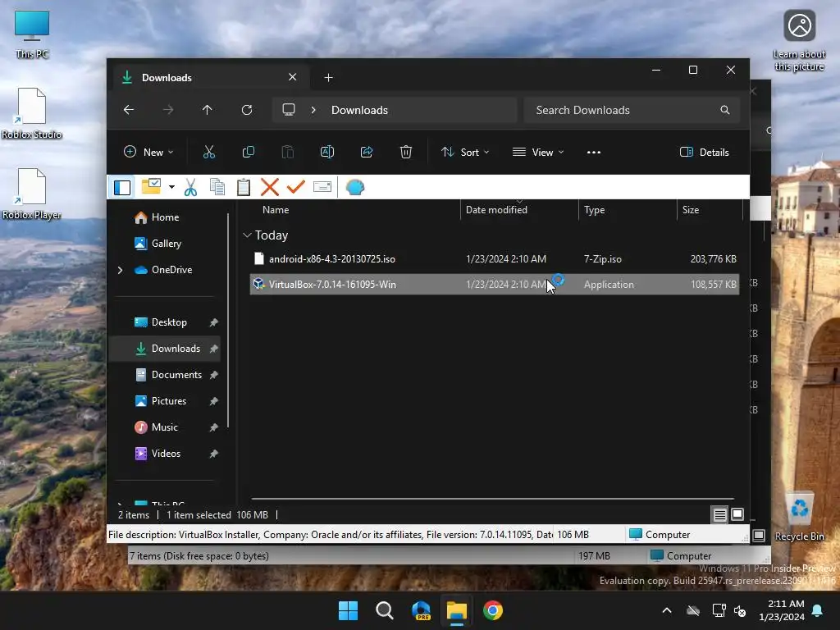Show hidden system tray icons
The image size is (840, 630).
(666, 610)
